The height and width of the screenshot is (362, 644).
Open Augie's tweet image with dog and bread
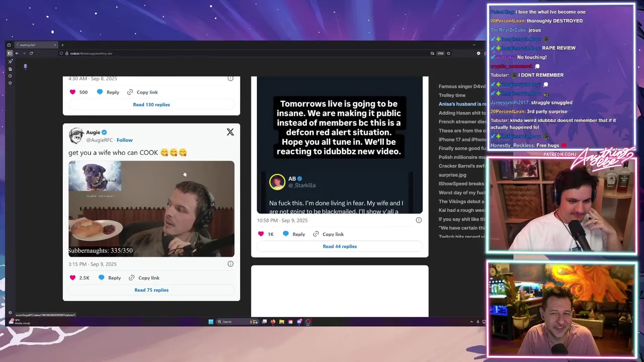click(x=151, y=209)
